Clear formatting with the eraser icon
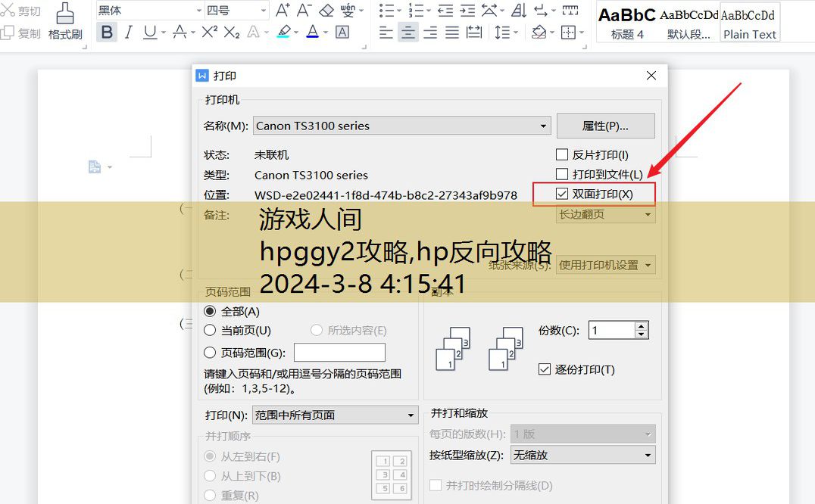Screen dimensions: 815x504 pyautogui.click(x=326, y=10)
